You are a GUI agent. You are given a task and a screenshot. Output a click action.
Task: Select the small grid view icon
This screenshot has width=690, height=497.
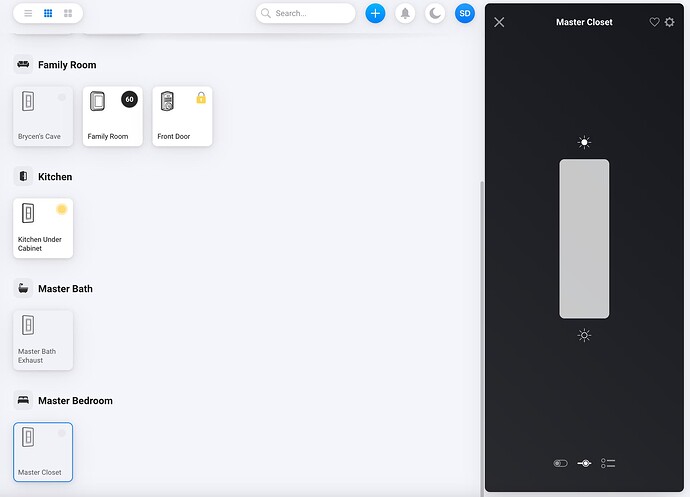click(x=48, y=13)
